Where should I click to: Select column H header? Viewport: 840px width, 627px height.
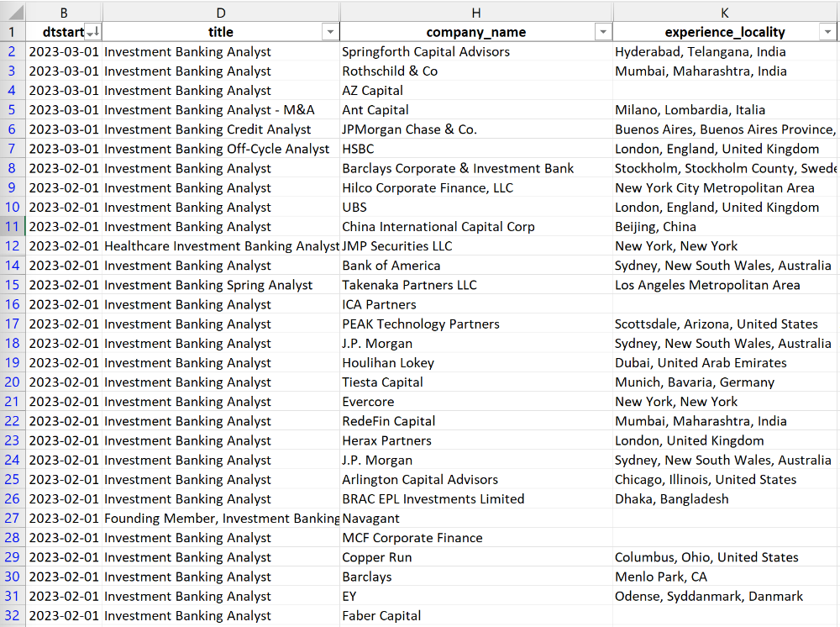coord(475,13)
